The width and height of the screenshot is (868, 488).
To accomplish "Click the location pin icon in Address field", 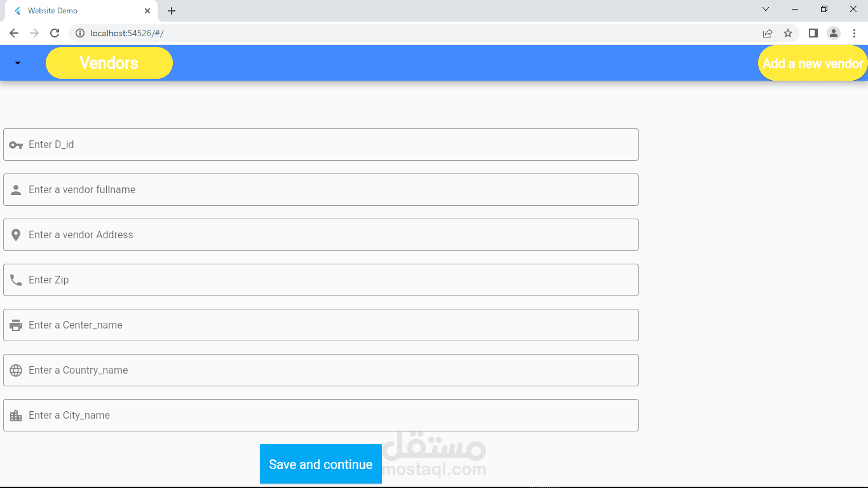I will tap(16, 235).
